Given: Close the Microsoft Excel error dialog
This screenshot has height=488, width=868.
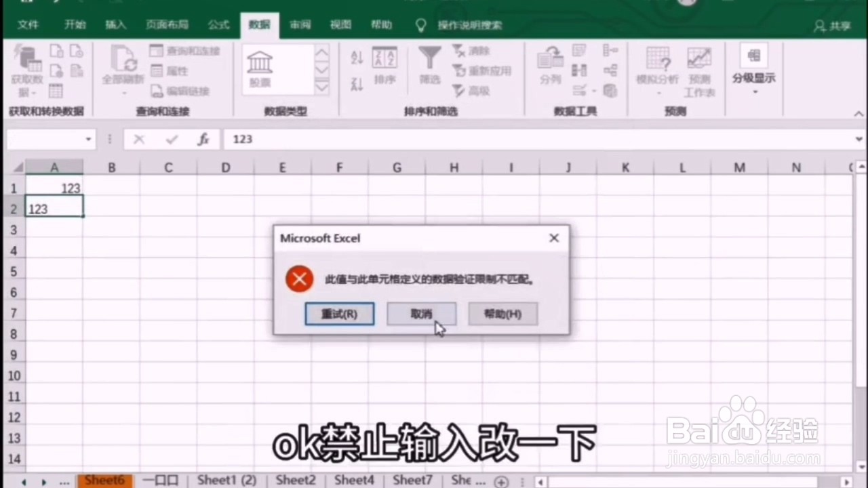Looking at the screenshot, I should [554, 238].
